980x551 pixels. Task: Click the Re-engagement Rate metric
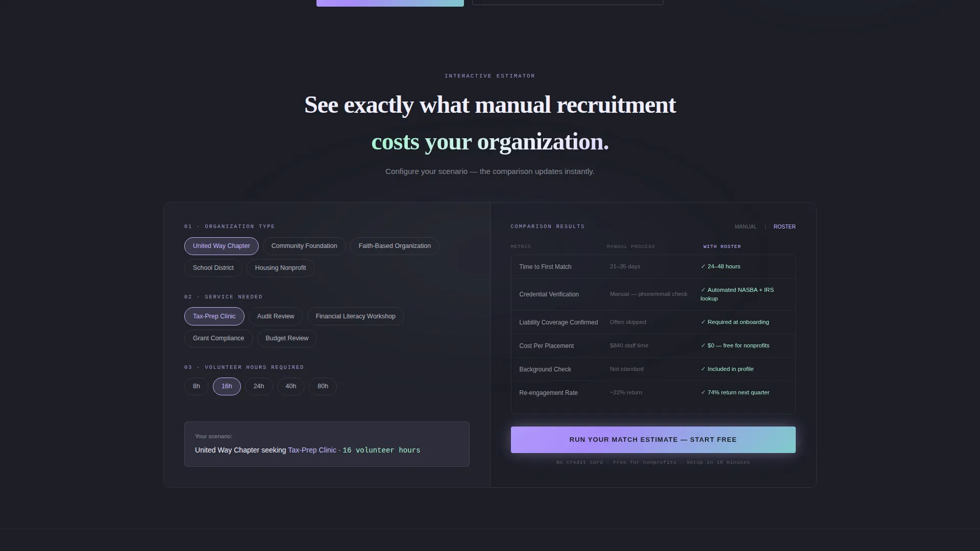click(x=548, y=393)
